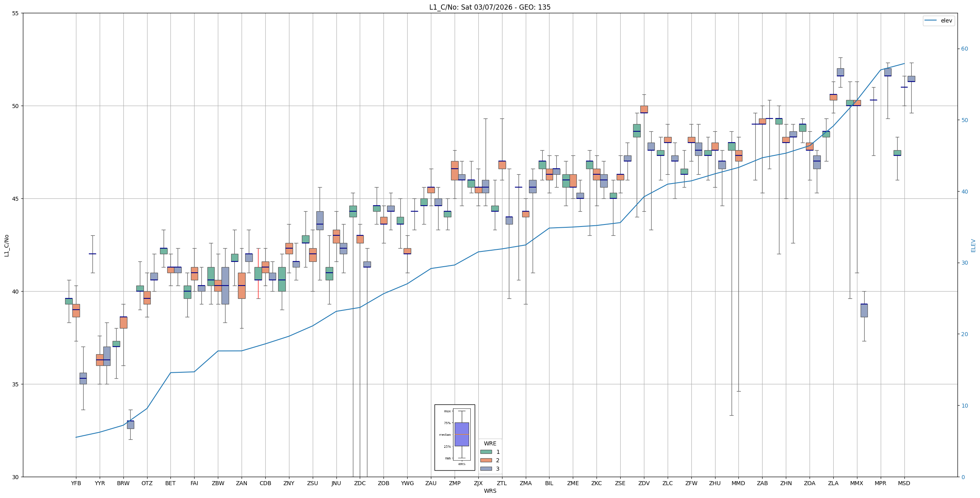
Task: Click the chart title L1_C/No text
Action: click(490, 7)
